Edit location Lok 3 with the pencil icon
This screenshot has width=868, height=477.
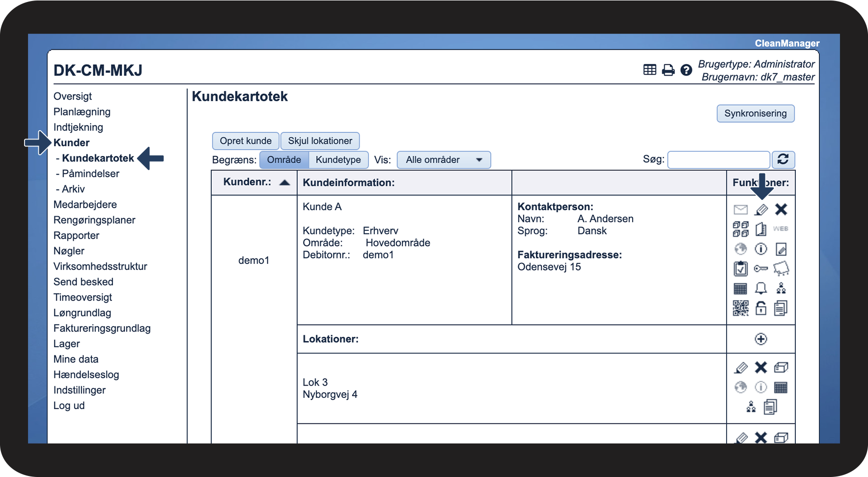741,367
